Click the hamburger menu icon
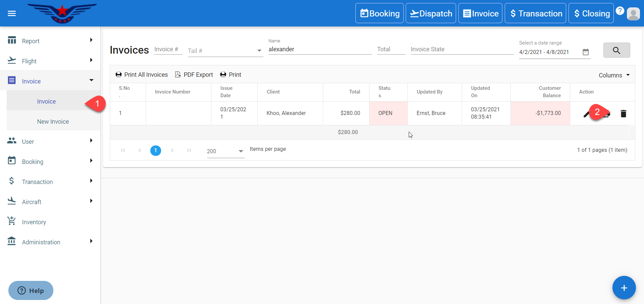 [12, 13]
